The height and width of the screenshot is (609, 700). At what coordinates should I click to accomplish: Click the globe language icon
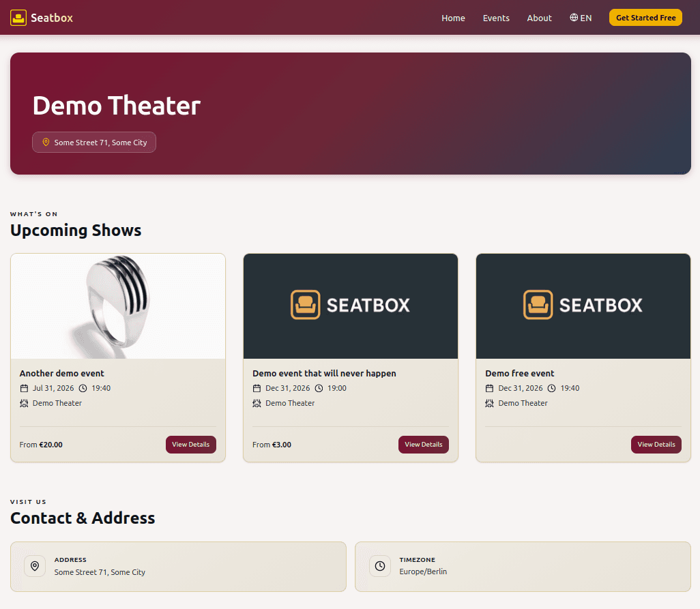[574, 18]
